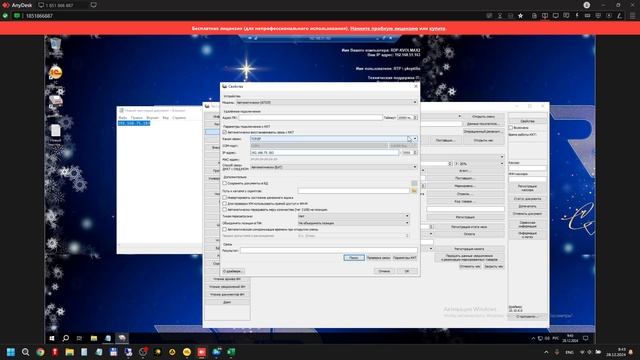This screenshot has width=640, height=360.
Task: Open Excel from the local taskbar
Action: tap(231, 352)
